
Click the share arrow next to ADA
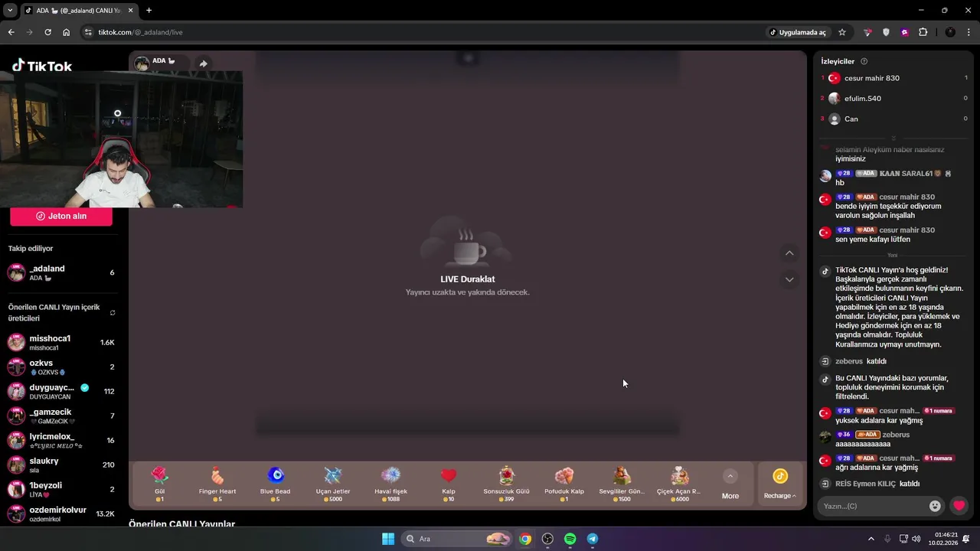(203, 64)
